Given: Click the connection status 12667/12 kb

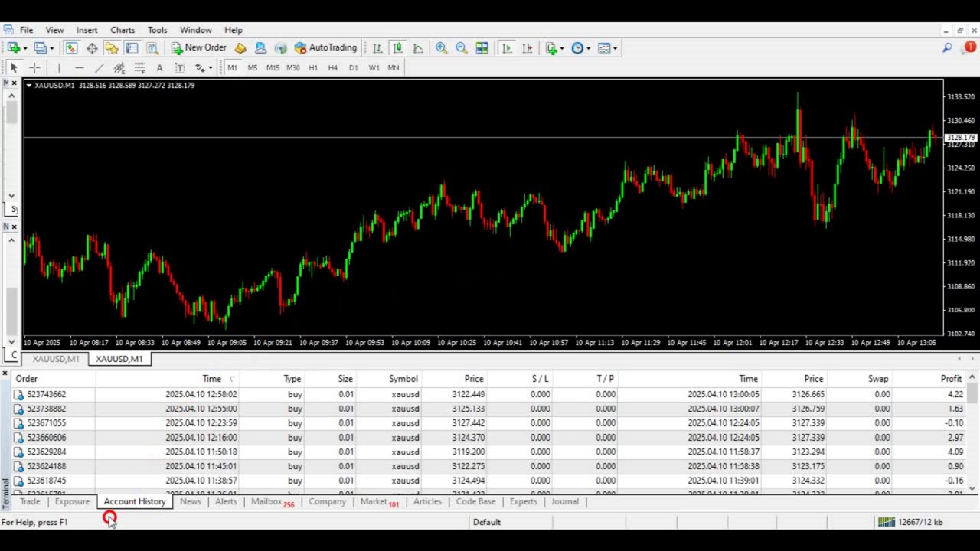Looking at the screenshot, I should 910,522.
